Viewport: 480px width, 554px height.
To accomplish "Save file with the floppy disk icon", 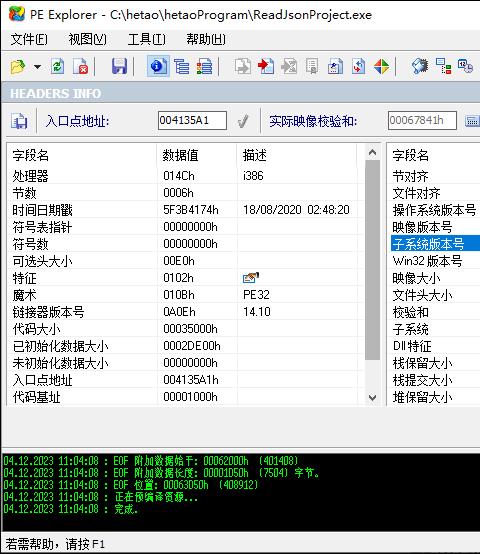I will pos(119,66).
